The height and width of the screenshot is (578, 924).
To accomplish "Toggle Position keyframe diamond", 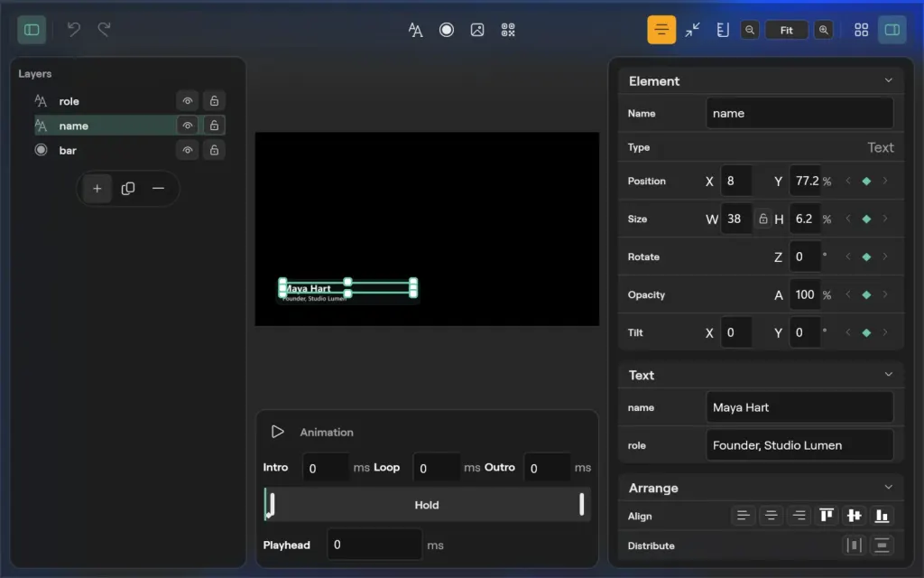I will coord(866,181).
